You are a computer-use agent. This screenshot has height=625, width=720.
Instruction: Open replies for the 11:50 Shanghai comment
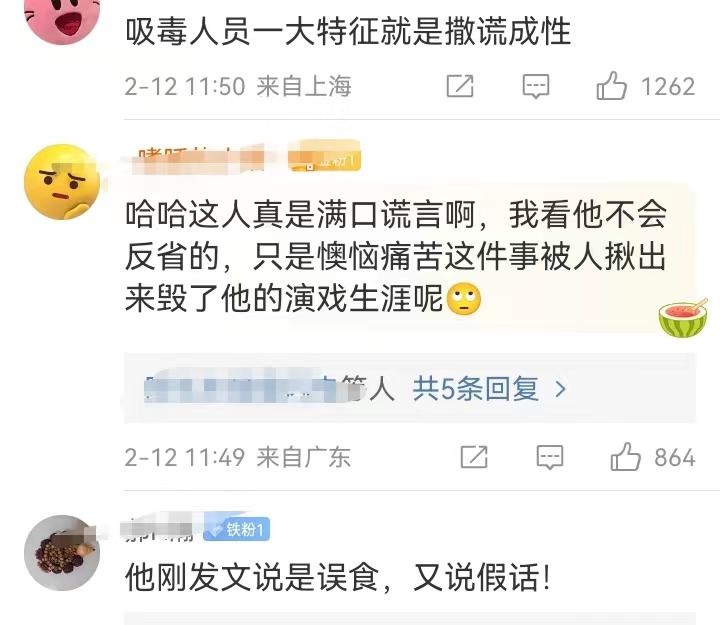pyautogui.click(x=535, y=86)
